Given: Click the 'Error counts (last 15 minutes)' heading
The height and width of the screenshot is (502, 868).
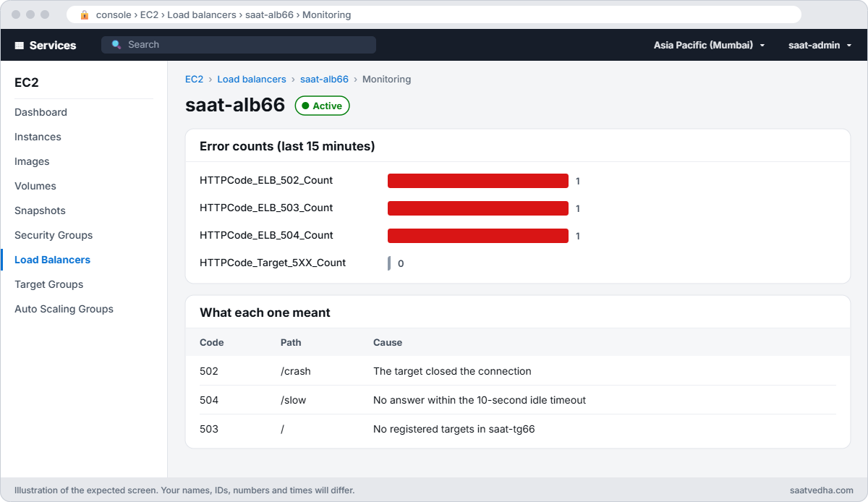Looking at the screenshot, I should pyautogui.click(x=287, y=146).
